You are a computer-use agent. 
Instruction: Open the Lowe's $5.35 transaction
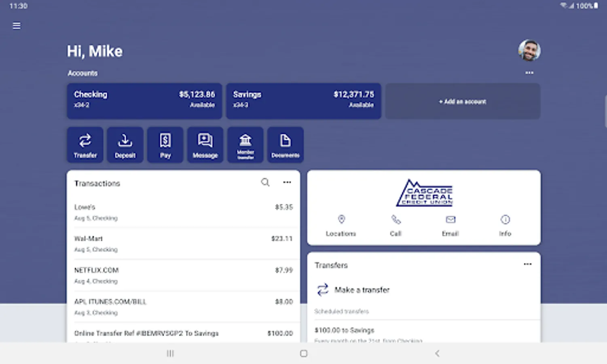[x=184, y=212]
